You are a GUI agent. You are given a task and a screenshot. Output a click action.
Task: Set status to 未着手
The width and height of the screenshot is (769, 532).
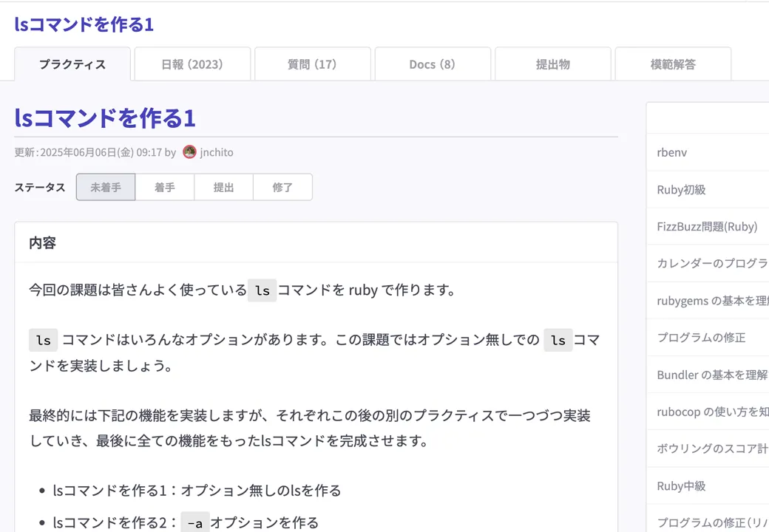coord(106,187)
